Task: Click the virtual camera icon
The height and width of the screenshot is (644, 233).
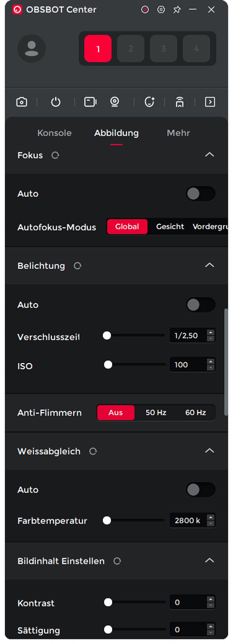Action: click(90, 102)
